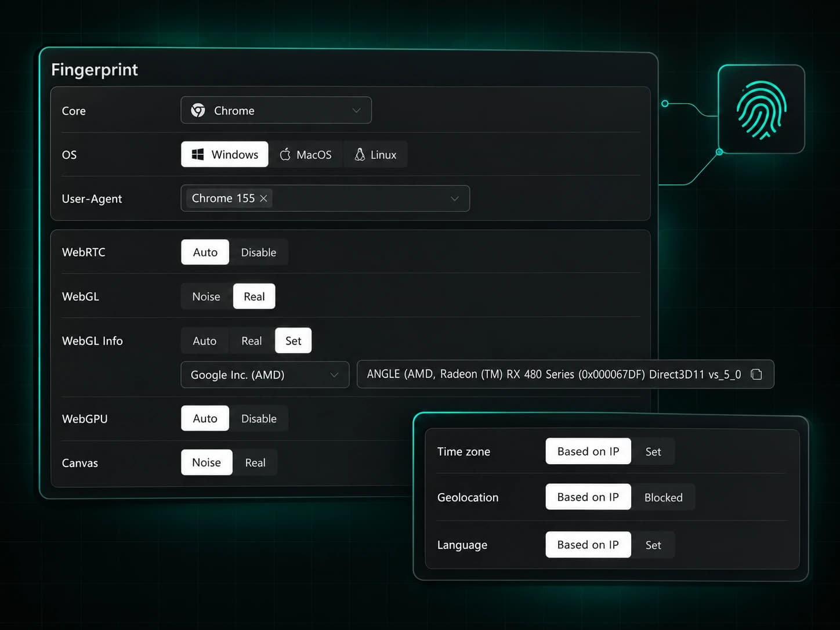Click the Time zone label
This screenshot has height=630, width=840.
pos(464,451)
